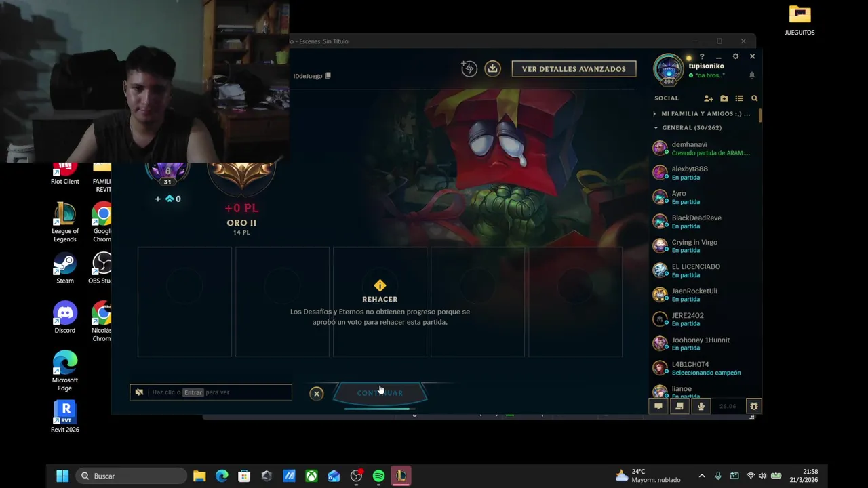The image size is (868, 488).
Task: Open the friends list view options icon
Action: tap(739, 98)
